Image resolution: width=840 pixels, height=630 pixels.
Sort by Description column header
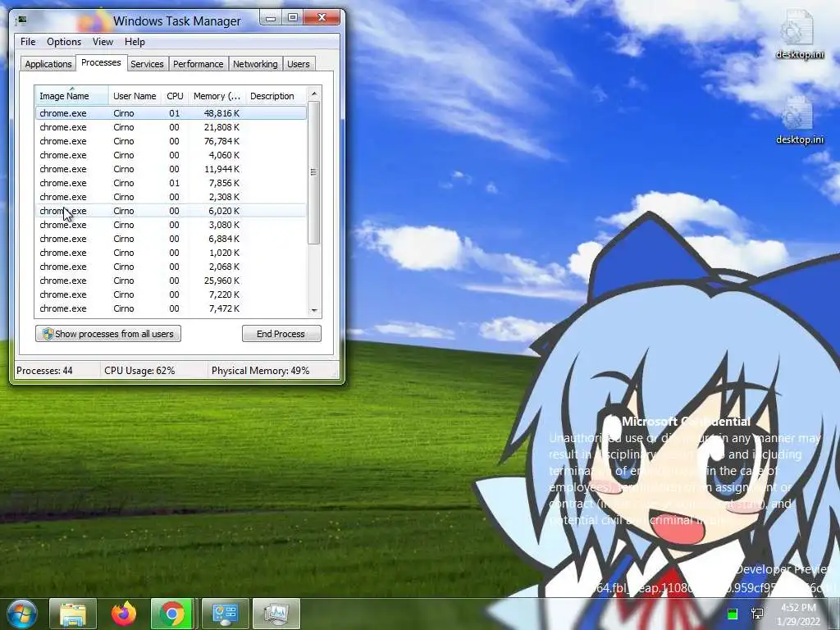pyautogui.click(x=276, y=96)
